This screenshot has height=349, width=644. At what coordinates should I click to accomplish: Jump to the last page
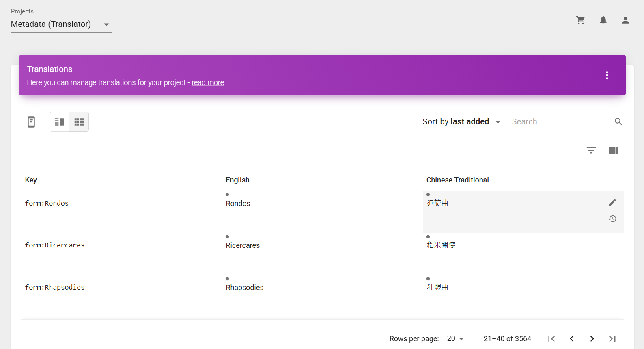[612, 339]
